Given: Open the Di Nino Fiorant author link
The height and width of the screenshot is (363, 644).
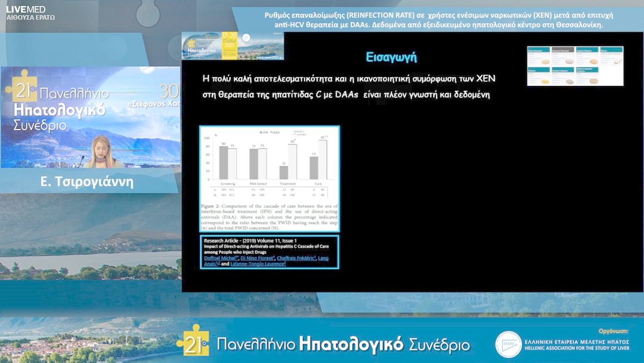Looking at the screenshot, I should pos(257,258).
